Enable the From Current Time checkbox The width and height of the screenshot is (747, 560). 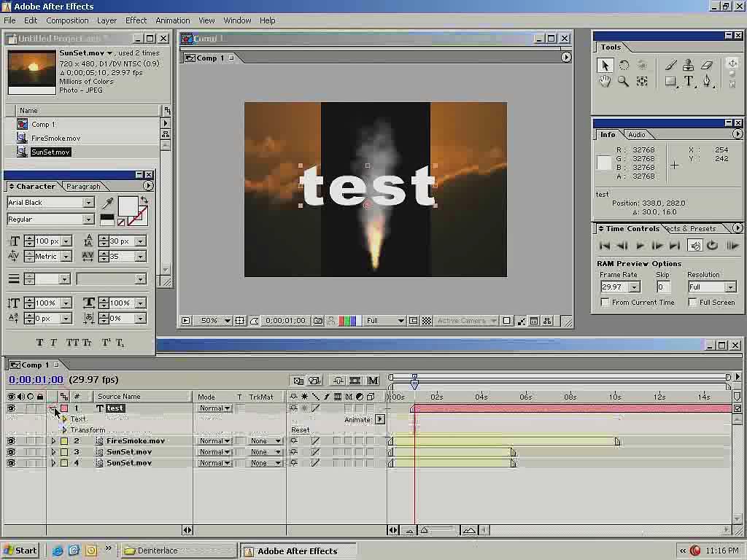(605, 303)
